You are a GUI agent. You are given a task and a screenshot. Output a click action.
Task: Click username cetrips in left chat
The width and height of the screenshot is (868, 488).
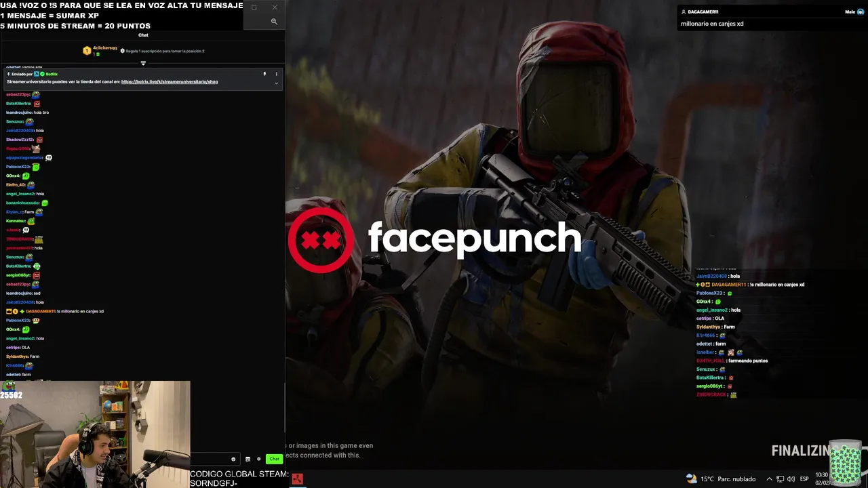[13, 347]
